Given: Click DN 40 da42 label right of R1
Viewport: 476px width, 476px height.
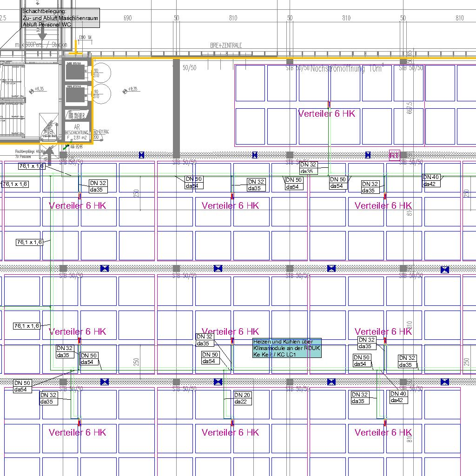Looking at the screenshot, I should click(x=431, y=180).
